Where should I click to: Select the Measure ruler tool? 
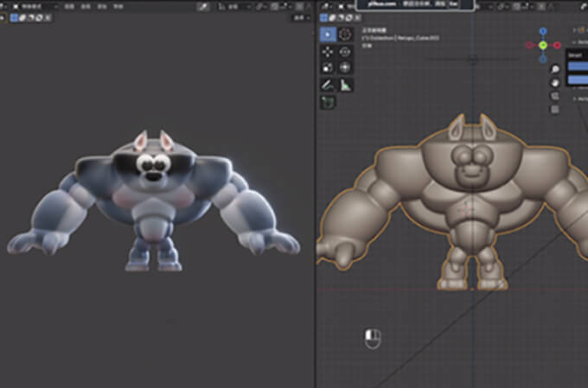(345, 85)
